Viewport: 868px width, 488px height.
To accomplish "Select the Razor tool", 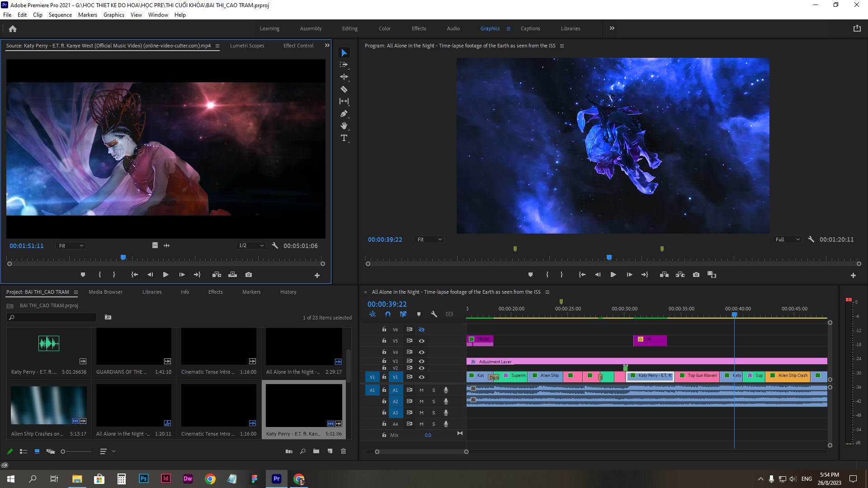I will pos(344,89).
